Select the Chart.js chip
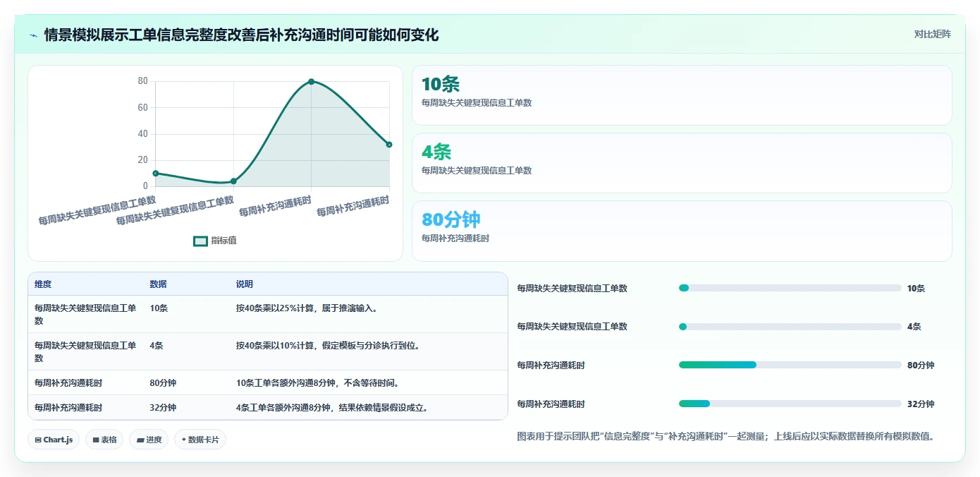980x477 pixels. [x=54, y=440]
